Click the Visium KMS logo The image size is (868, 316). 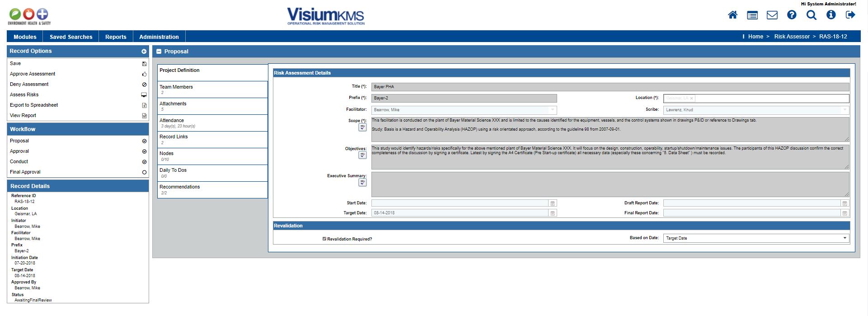(326, 16)
